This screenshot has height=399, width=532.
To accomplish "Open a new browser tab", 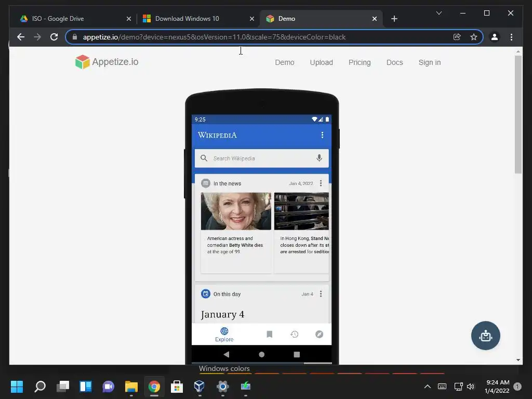I will tap(394, 19).
